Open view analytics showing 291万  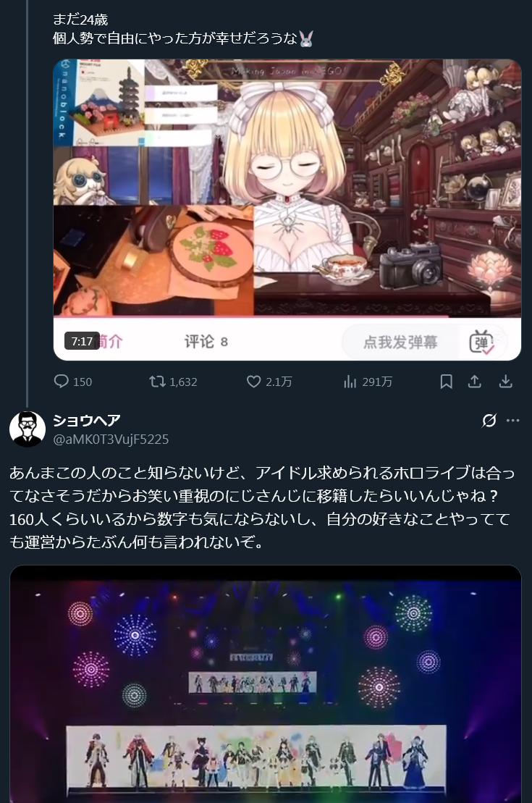tap(350, 381)
